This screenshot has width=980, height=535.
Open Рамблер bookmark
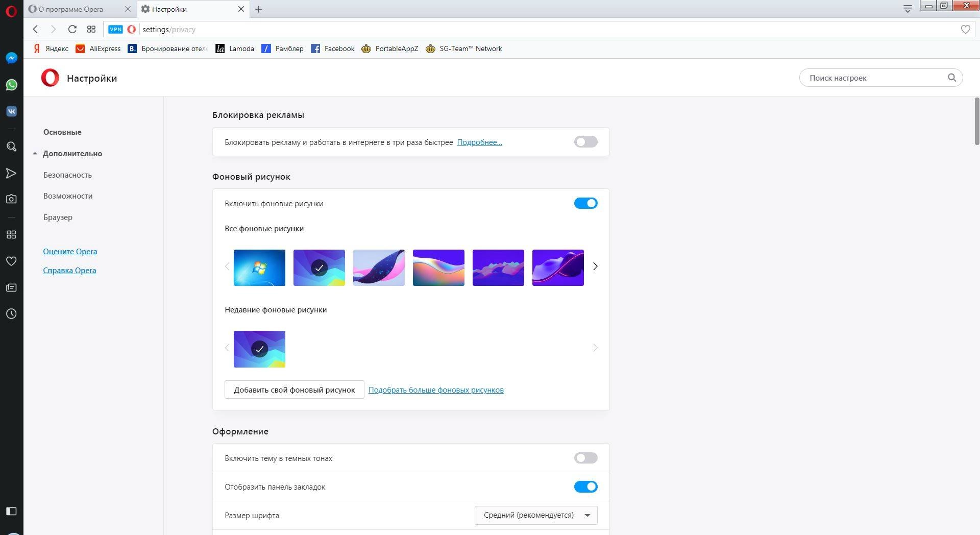[282, 48]
